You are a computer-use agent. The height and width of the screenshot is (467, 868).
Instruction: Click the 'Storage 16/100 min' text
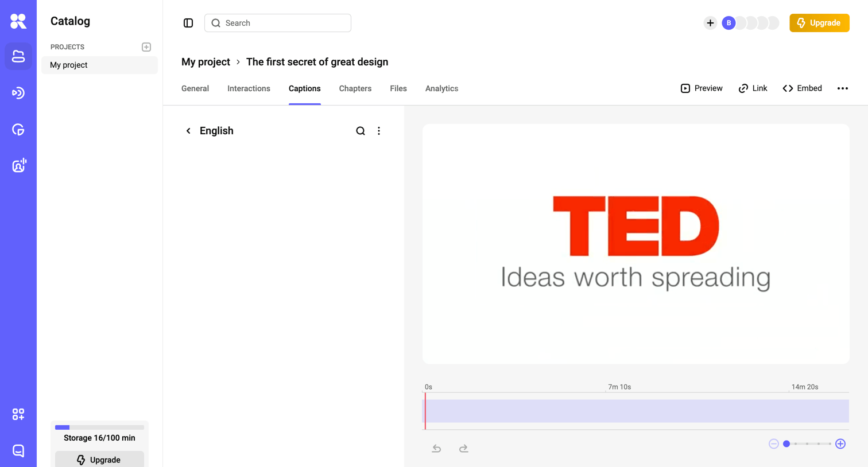(99, 438)
